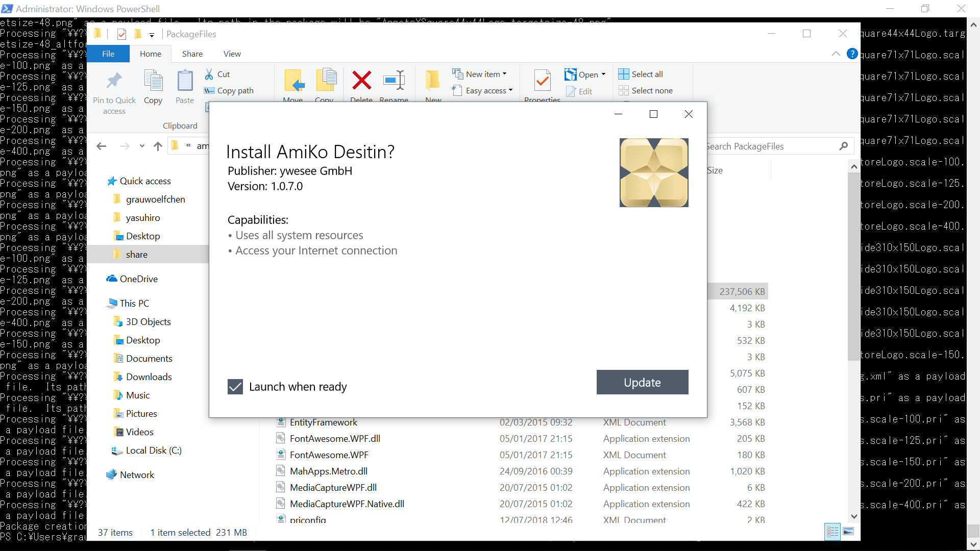Expand the Easy access dropdown
The height and width of the screenshot is (551, 980).
click(x=510, y=90)
